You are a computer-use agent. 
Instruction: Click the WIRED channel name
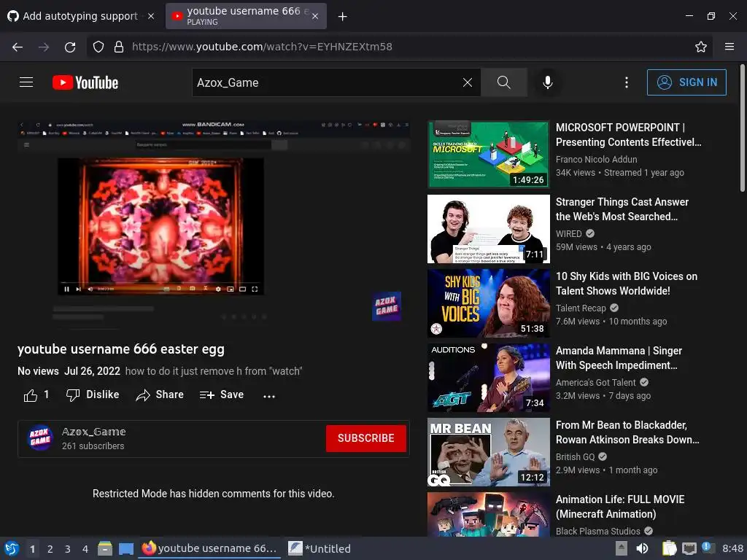(x=569, y=234)
